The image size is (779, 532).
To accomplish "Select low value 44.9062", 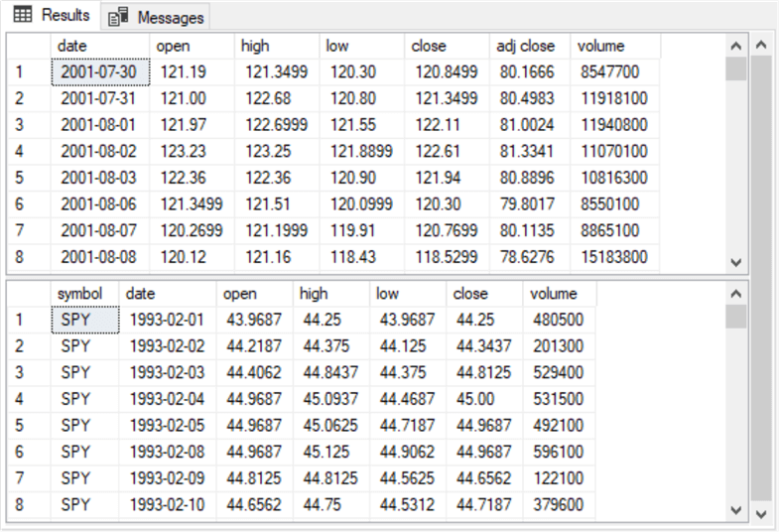I will [x=408, y=452].
